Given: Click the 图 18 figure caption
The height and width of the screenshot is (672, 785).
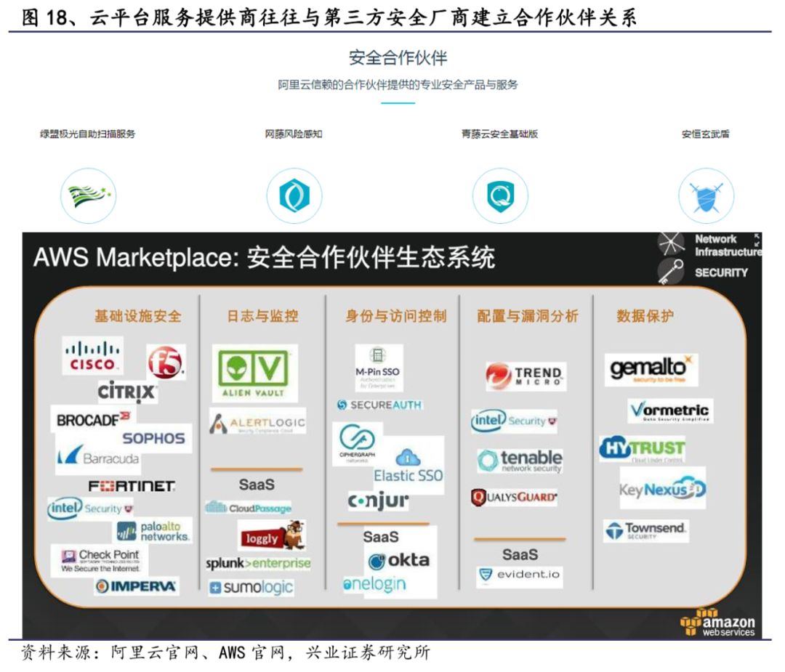Looking at the screenshot, I should pos(329,17).
